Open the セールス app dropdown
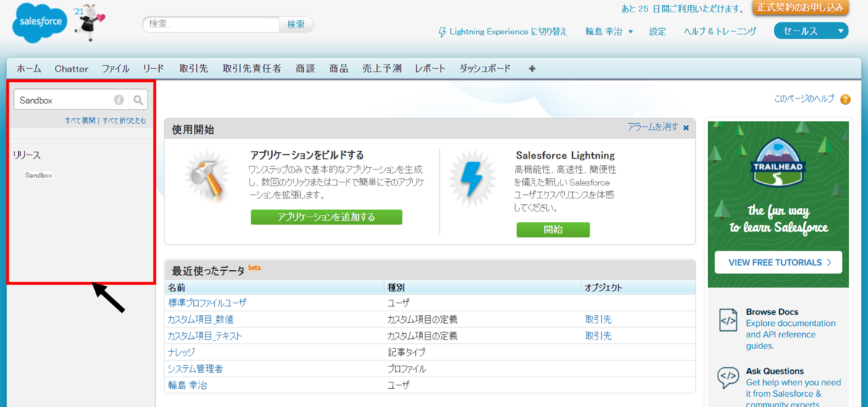This screenshot has width=868, height=407. (x=810, y=31)
